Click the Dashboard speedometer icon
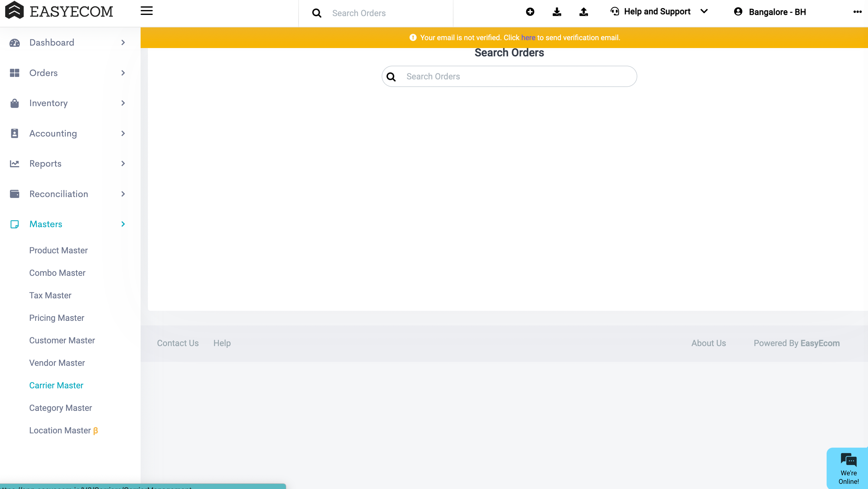Image resolution: width=868 pixels, height=489 pixels. coord(15,43)
